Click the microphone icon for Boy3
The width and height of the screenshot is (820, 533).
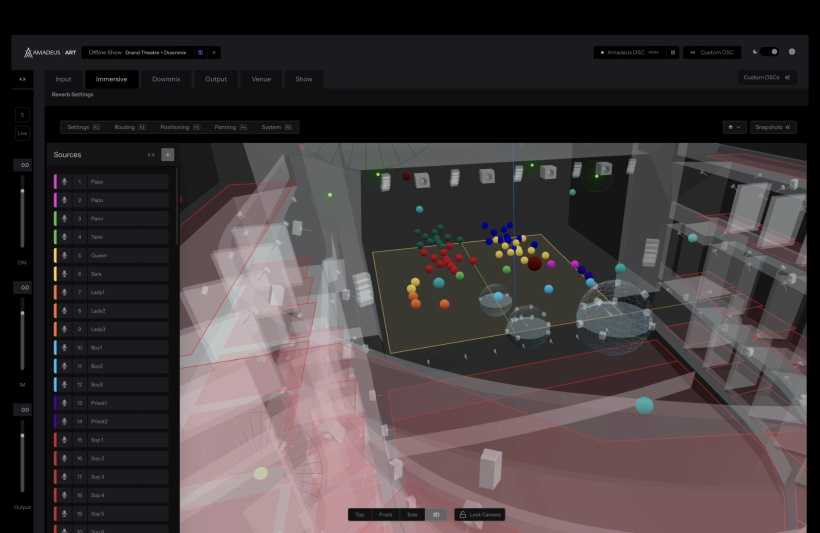pyautogui.click(x=64, y=384)
